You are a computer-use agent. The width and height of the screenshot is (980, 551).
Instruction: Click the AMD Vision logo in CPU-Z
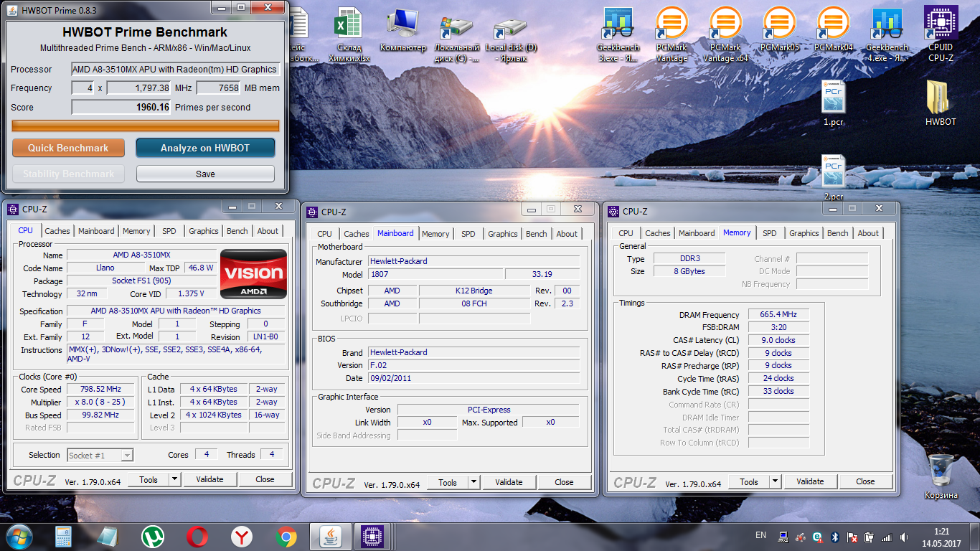pos(254,274)
